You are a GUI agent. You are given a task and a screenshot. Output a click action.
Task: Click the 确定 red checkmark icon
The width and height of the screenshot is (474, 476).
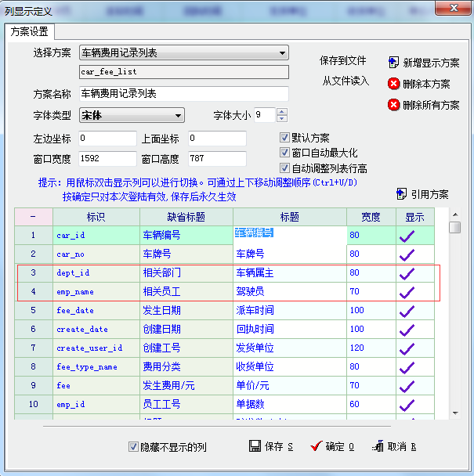[316, 446]
